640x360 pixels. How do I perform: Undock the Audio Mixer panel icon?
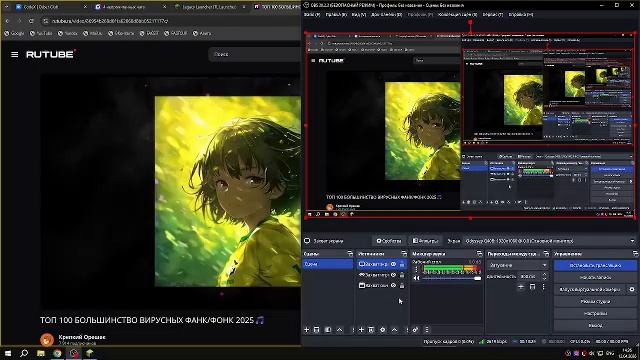pyautogui.click(x=479, y=253)
